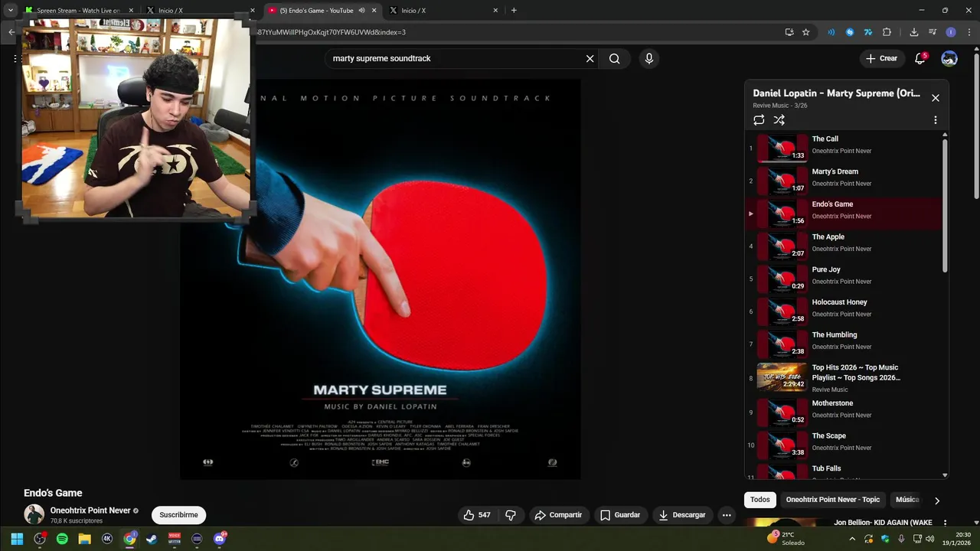Show more filter chips with the right arrow
Viewport: 980px width, 551px height.
[x=936, y=500]
